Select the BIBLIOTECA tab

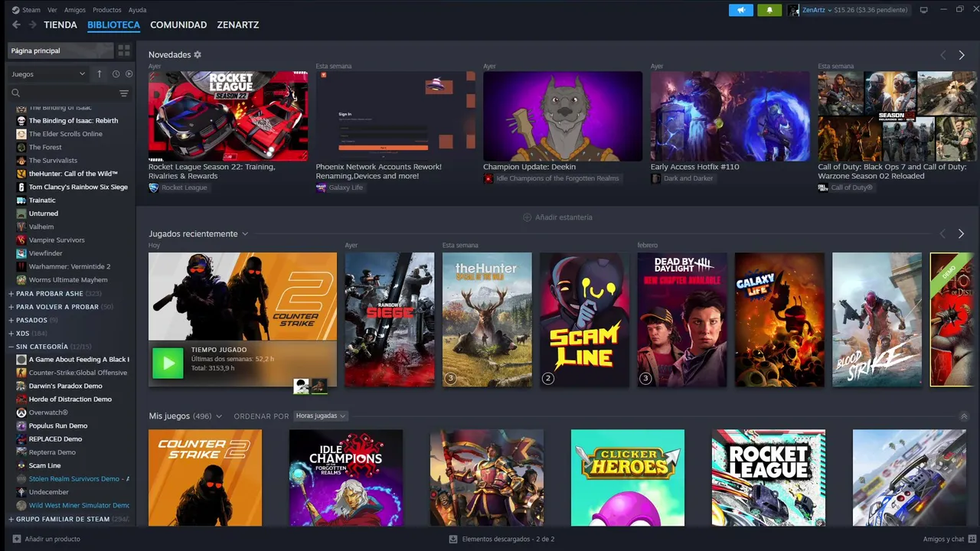(x=113, y=24)
